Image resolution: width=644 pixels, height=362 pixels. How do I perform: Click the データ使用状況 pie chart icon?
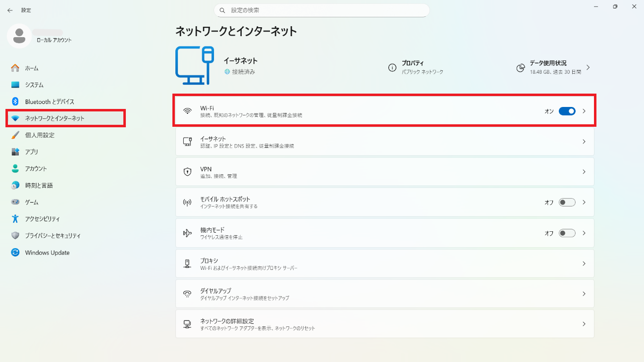pos(520,67)
